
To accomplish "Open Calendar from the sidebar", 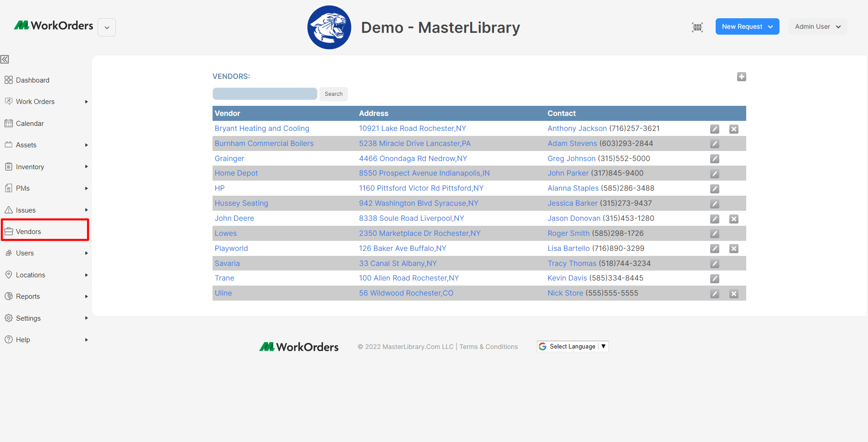I will click(30, 124).
